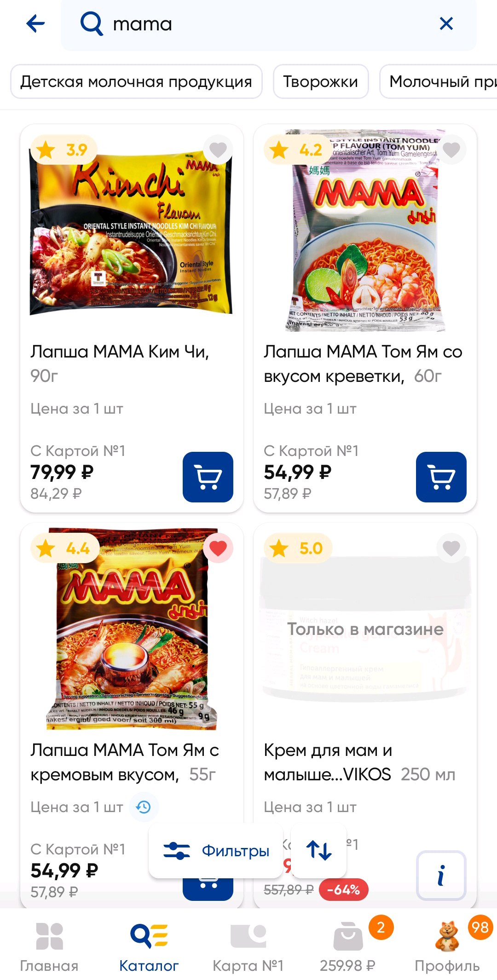Clear the search field with X
Image resolution: width=497 pixels, height=980 pixels.
click(x=446, y=23)
